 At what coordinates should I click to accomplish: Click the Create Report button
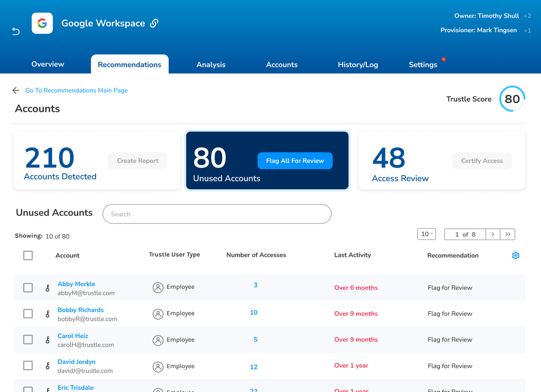138,161
